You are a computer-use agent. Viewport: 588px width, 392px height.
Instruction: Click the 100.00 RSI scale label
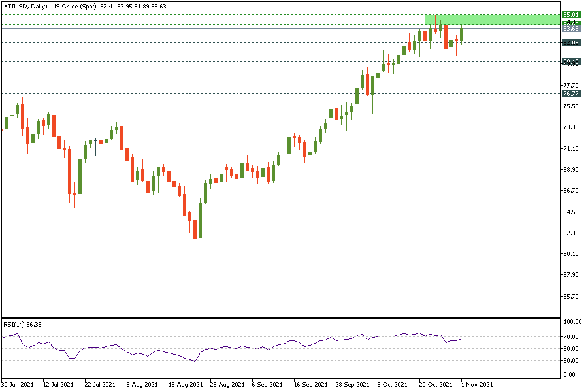[572, 323]
